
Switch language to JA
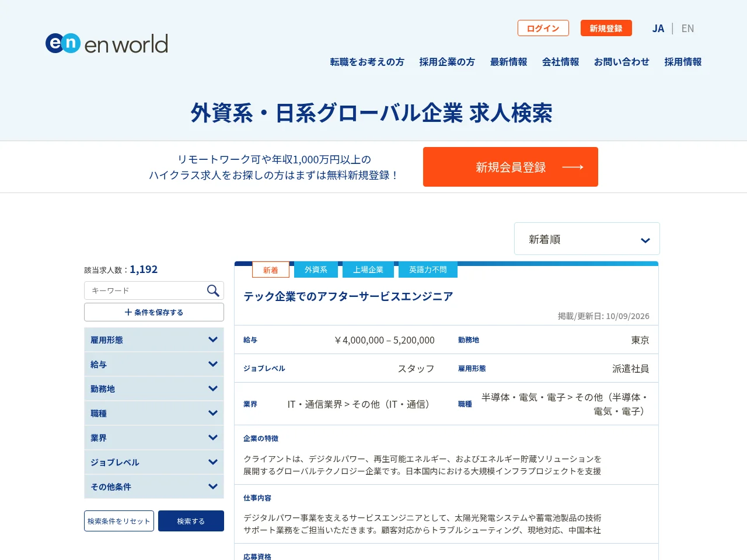tap(658, 29)
